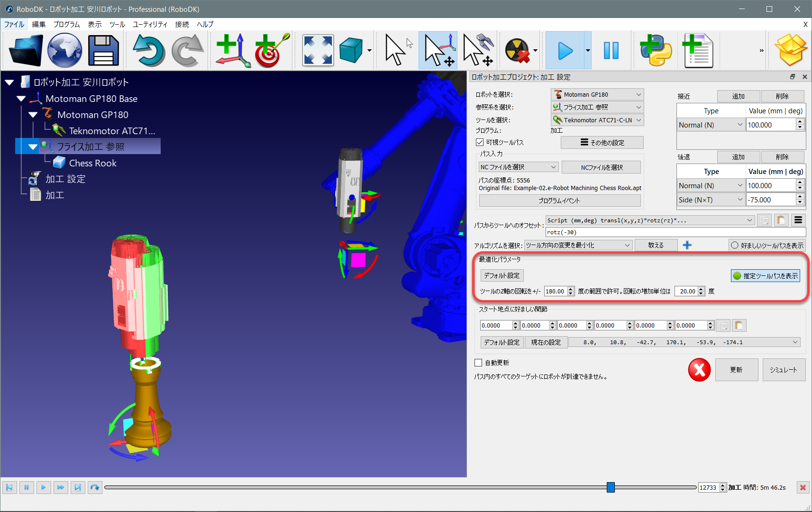
Task: Activate move tool (TCP) cursor tool
Action: click(x=478, y=50)
